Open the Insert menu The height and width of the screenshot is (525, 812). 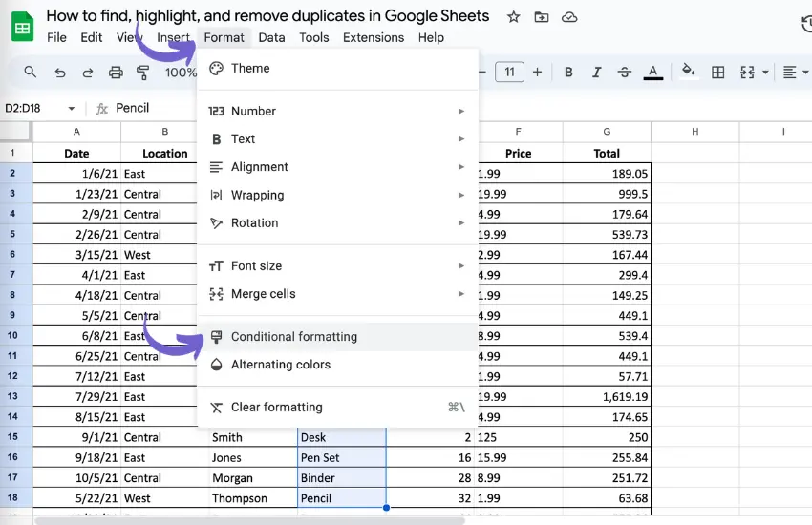(x=174, y=37)
